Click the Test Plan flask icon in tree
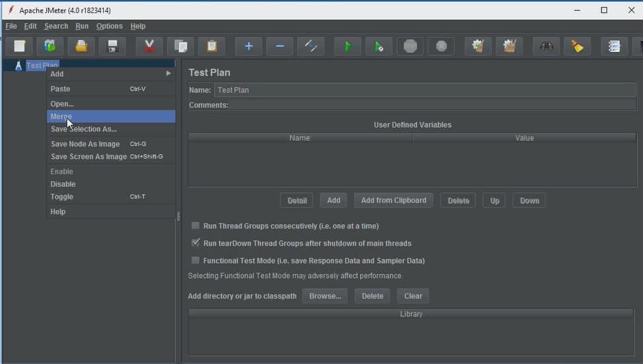The height and width of the screenshot is (364, 643). [19, 65]
